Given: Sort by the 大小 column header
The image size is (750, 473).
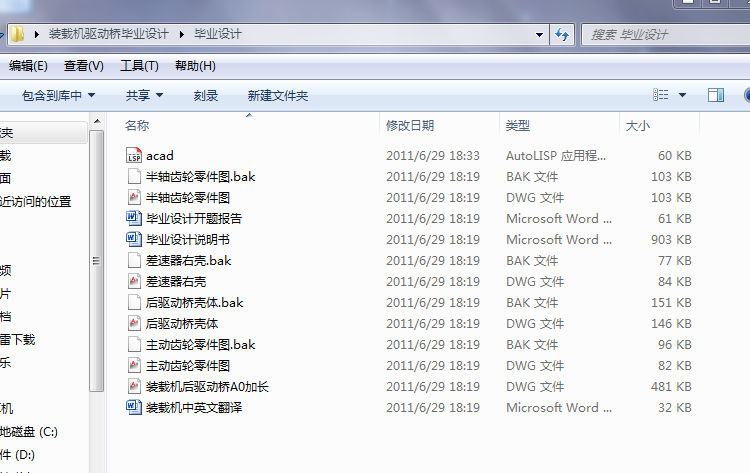Looking at the screenshot, I should click(x=638, y=126).
